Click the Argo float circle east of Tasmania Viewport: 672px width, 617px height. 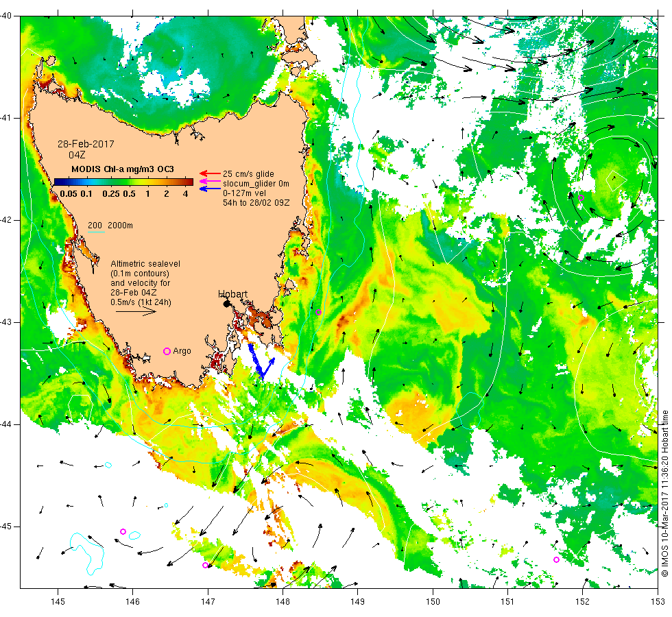pyautogui.click(x=318, y=313)
